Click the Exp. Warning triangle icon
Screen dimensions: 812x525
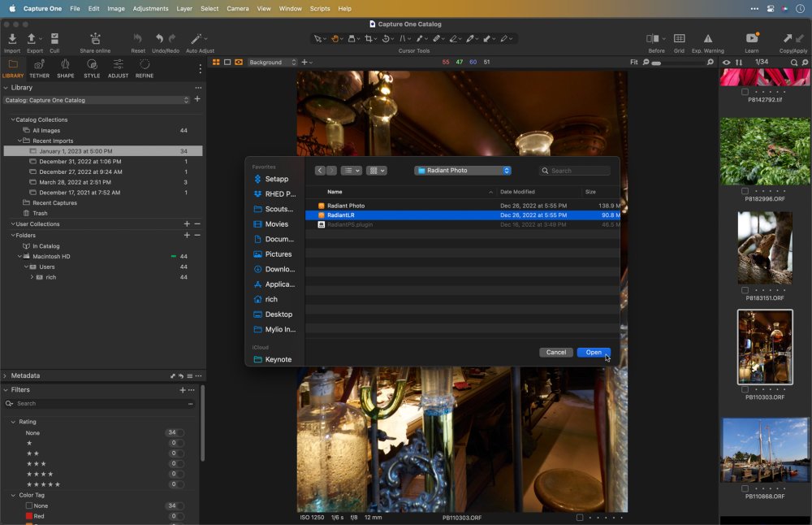pyautogui.click(x=707, y=39)
